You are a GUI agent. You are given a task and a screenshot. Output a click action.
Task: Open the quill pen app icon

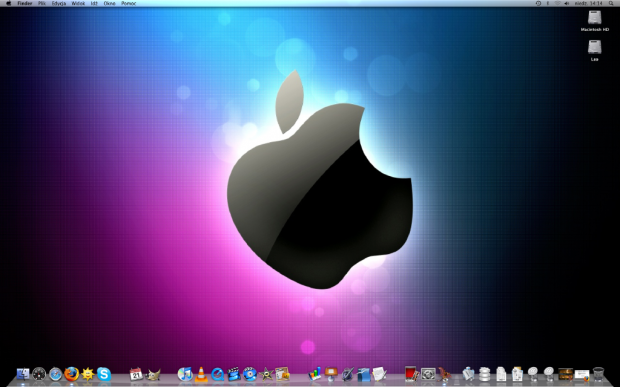tap(348, 374)
